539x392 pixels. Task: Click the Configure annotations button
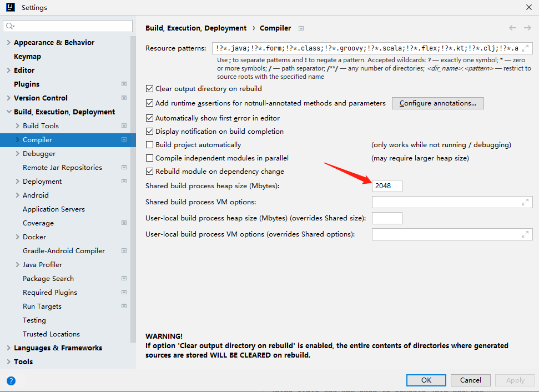[437, 103]
